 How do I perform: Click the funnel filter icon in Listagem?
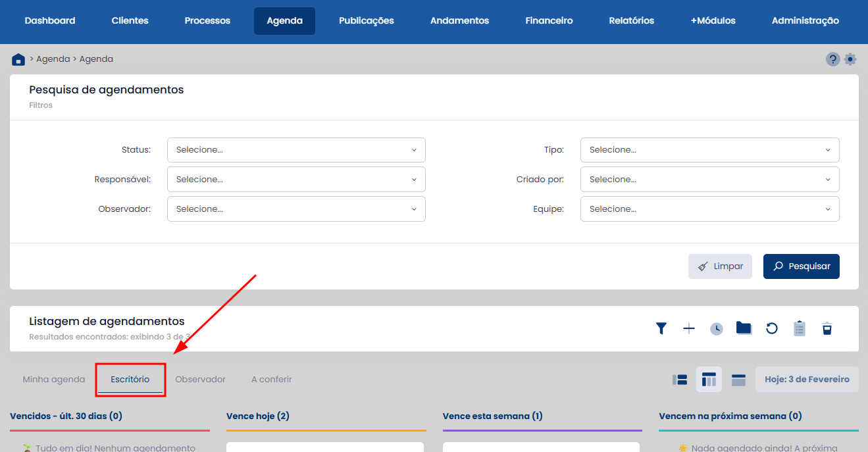click(x=661, y=328)
